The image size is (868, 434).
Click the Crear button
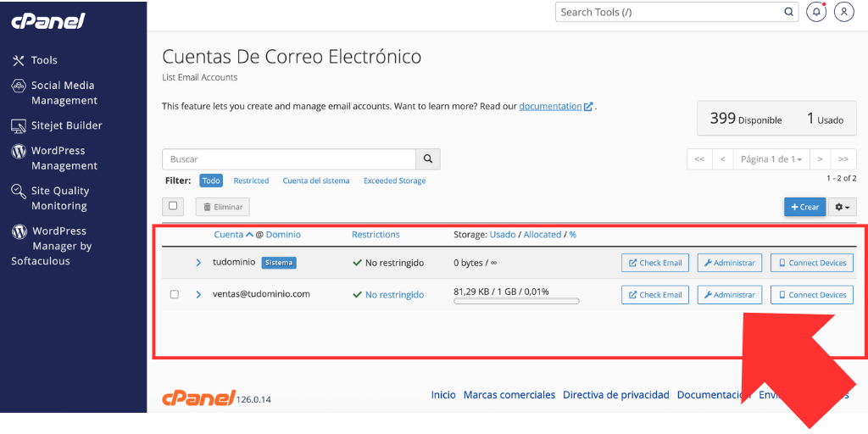(x=804, y=207)
